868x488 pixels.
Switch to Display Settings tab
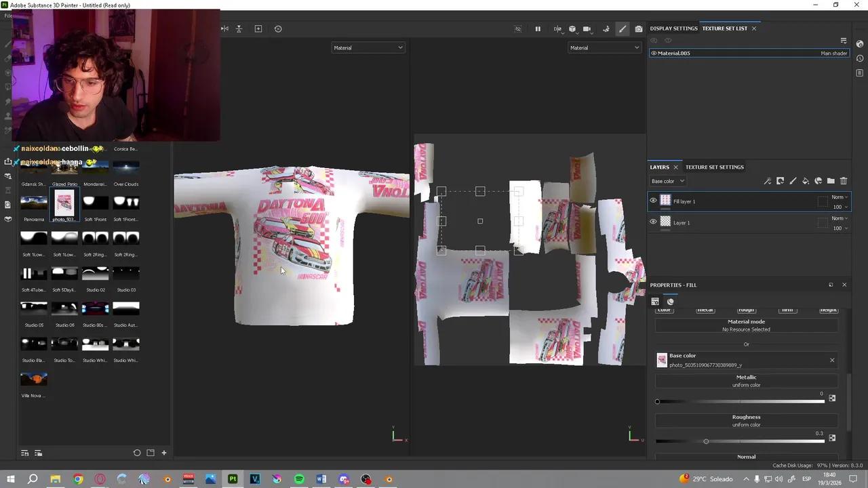pyautogui.click(x=673, y=28)
